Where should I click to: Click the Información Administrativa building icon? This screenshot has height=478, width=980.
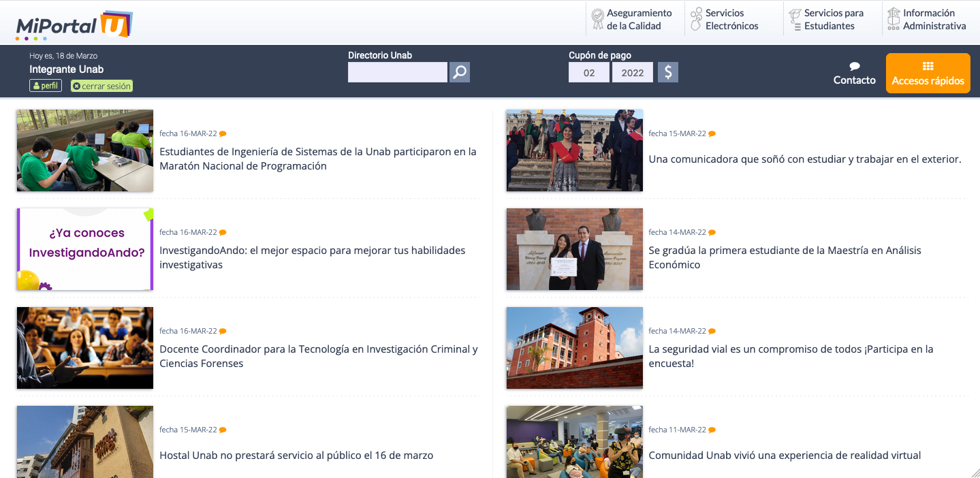[894, 20]
